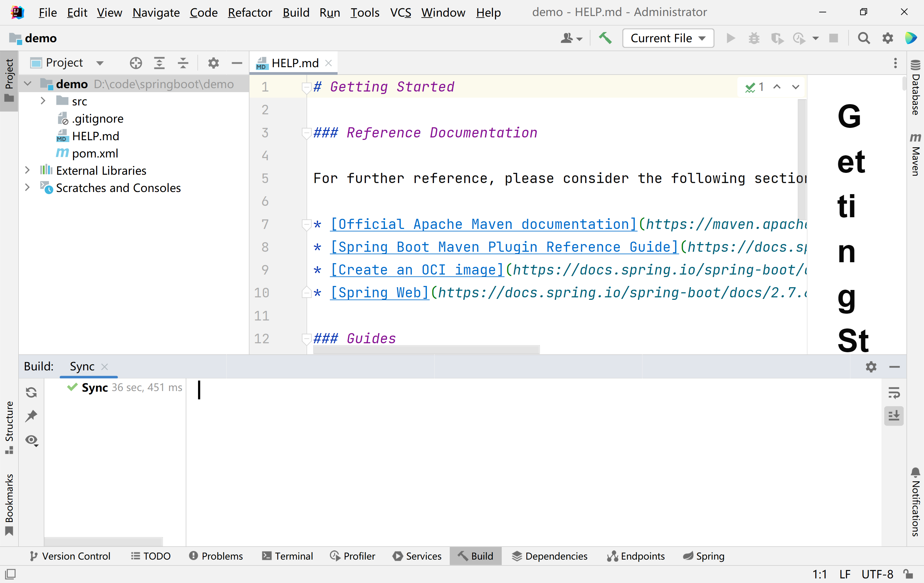Click the Build project hammer icon

tap(605, 39)
